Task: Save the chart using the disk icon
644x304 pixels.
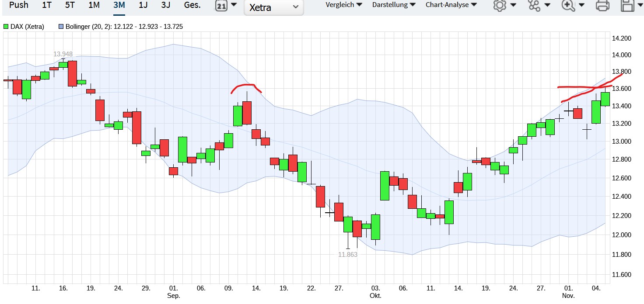Action: pyautogui.click(x=626, y=6)
